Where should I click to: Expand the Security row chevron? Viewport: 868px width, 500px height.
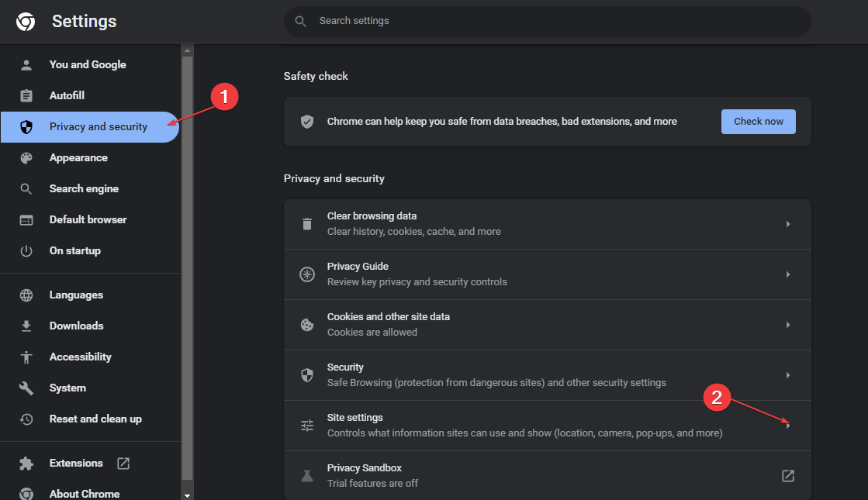(x=788, y=375)
